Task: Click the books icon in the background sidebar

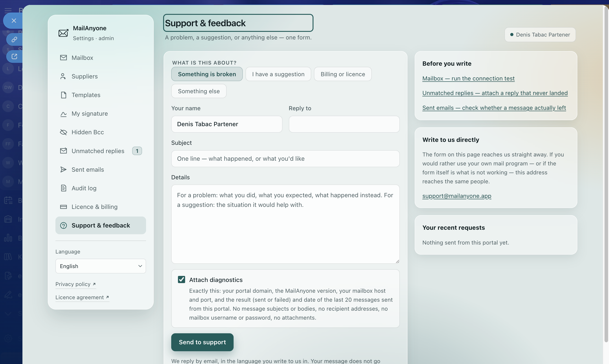Action: [x=8, y=257]
